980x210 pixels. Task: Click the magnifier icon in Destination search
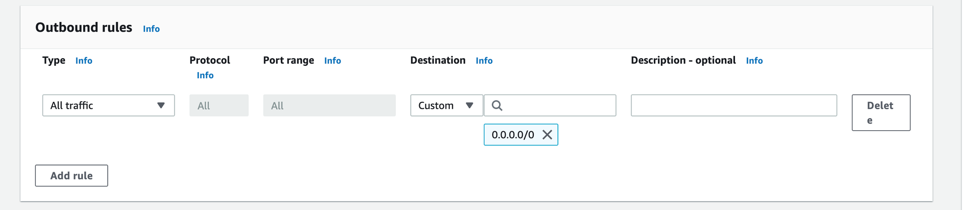tap(497, 106)
